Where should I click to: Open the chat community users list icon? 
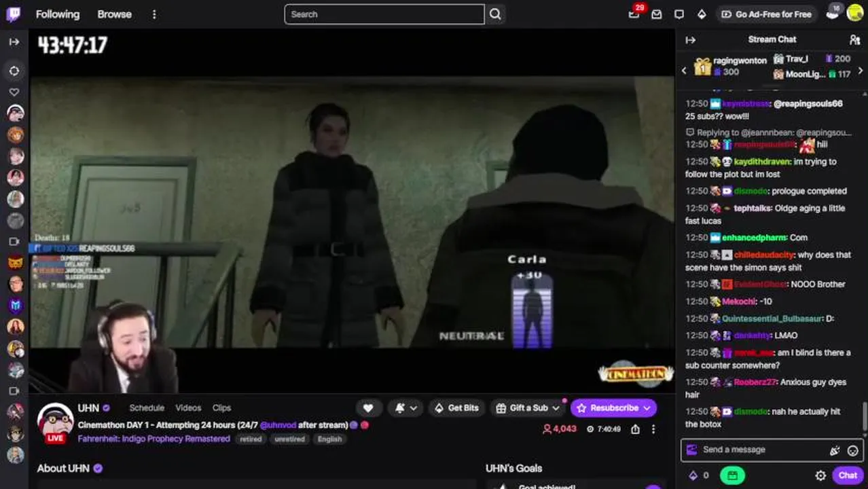coord(854,40)
